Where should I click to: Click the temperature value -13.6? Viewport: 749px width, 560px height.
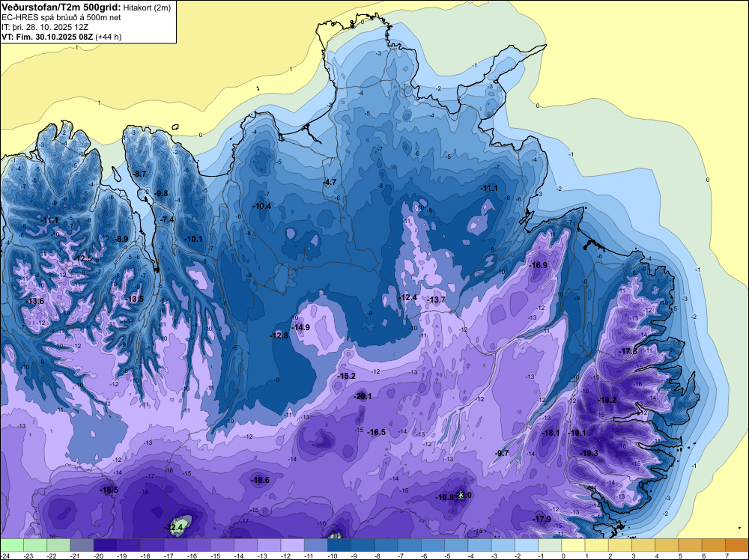(x=35, y=301)
